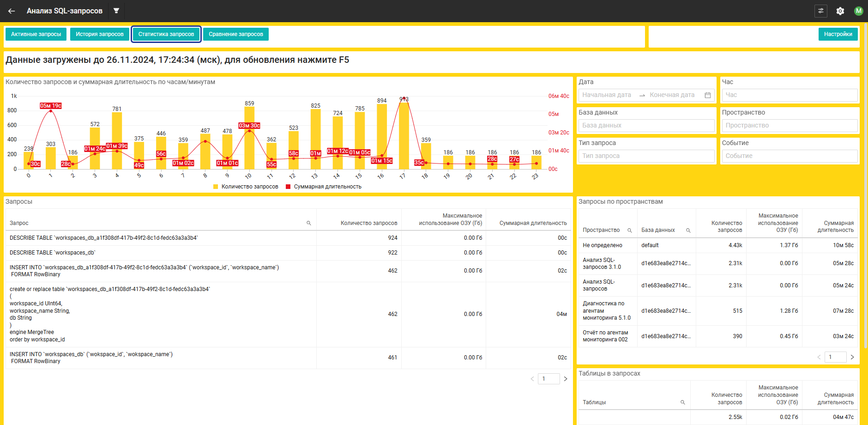Sort Запросы by Максимальное использование ОЗУ

[x=450, y=219]
